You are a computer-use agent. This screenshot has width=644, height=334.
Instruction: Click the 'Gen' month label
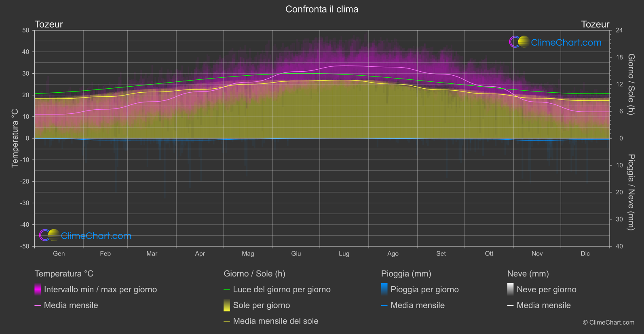click(x=59, y=253)
